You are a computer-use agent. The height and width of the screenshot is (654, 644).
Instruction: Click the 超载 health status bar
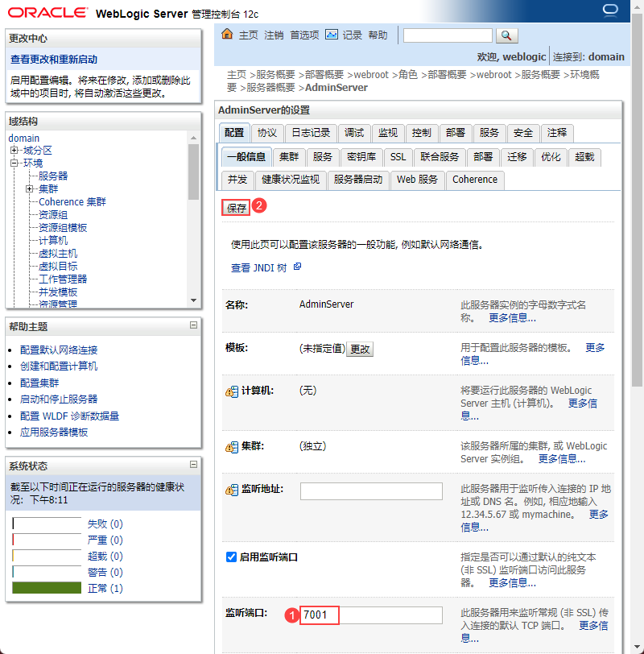point(47,556)
